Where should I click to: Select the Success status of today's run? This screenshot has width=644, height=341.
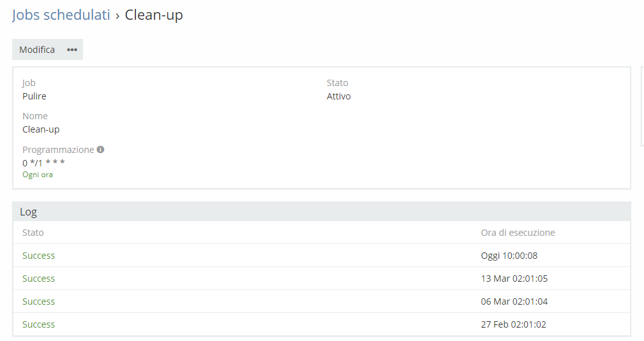39,256
